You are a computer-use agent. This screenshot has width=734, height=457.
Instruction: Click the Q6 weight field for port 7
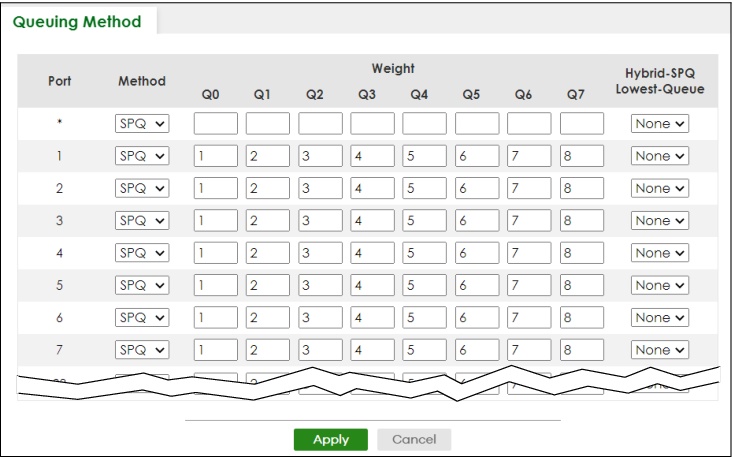(x=529, y=350)
